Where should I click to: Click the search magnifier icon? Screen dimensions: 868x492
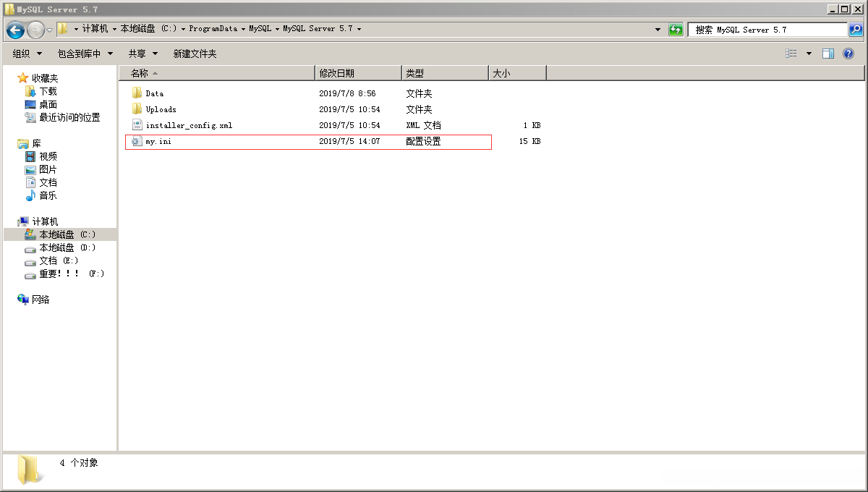[x=855, y=30]
